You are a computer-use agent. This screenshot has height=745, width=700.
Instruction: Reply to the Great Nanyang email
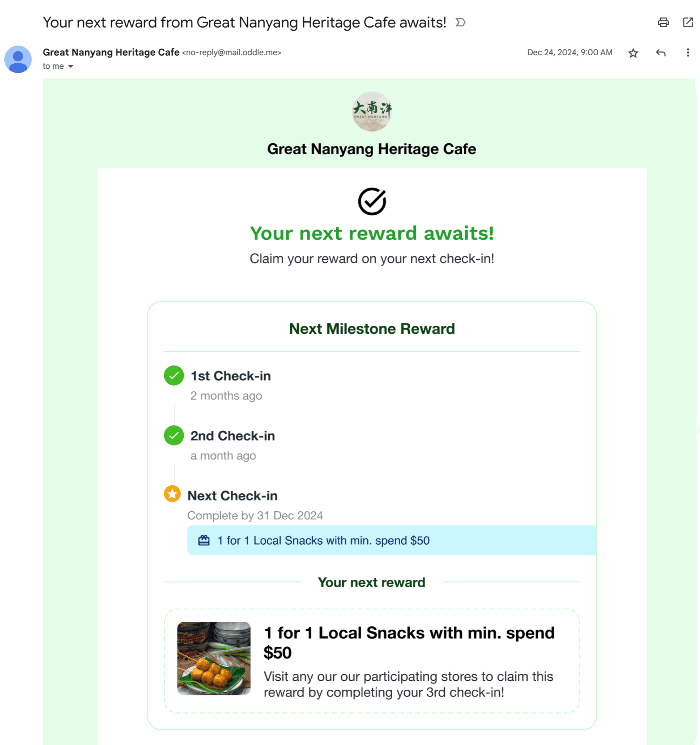[x=660, y=53]
